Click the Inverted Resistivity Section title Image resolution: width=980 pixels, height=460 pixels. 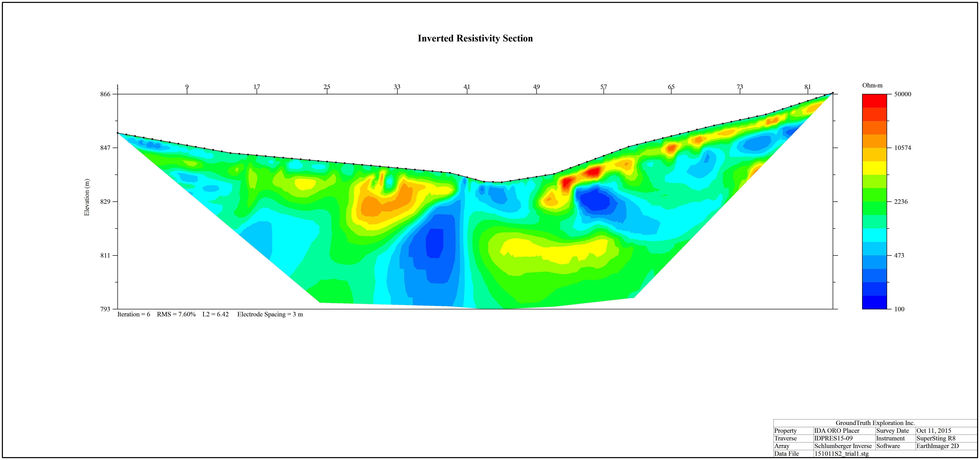click(x=475, y=39)
